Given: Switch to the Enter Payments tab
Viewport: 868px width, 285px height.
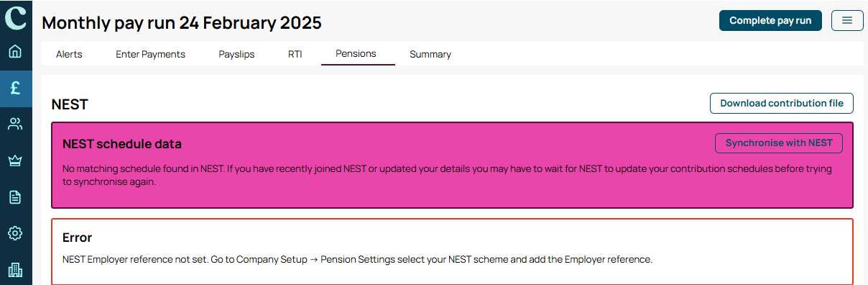Looking at the screenshot, I should tap(150, 54).
